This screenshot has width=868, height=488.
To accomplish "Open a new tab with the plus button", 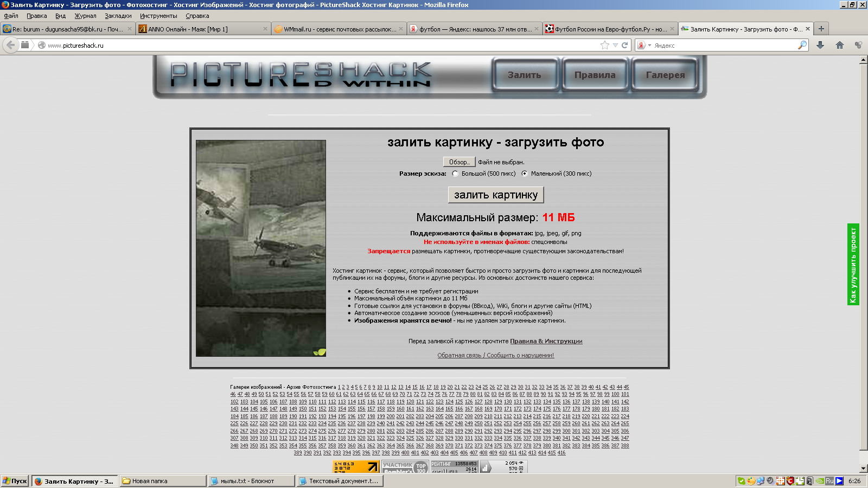I will click(821, 29).
